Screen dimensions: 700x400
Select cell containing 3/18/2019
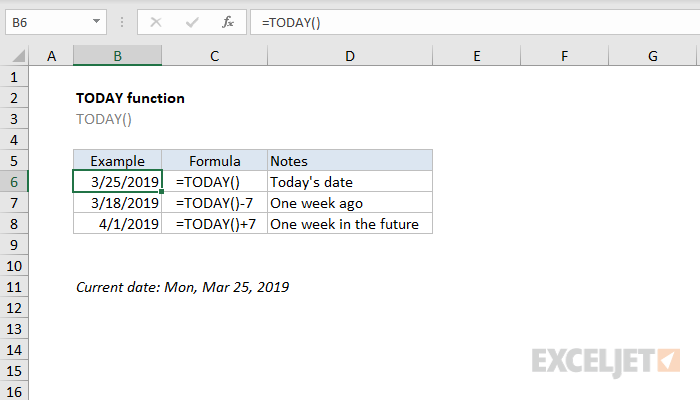pyautogui.click(x=117, y=202)
